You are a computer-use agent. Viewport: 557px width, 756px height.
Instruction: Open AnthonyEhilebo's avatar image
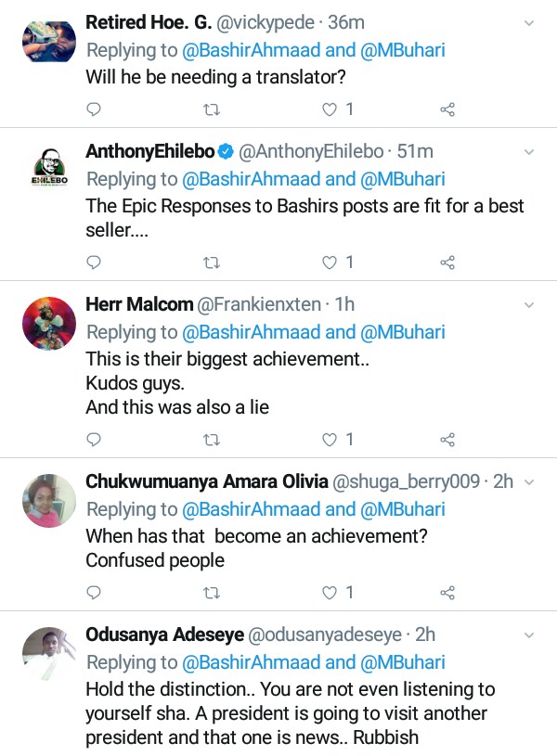tap(48, 171)
